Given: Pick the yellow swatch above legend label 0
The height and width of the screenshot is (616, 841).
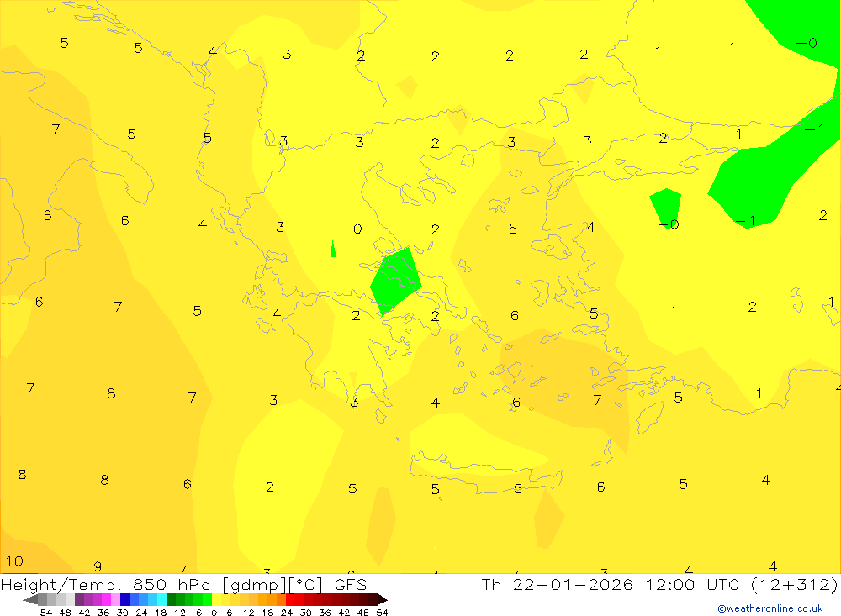Looking at the screenshot, I should 217,600.
